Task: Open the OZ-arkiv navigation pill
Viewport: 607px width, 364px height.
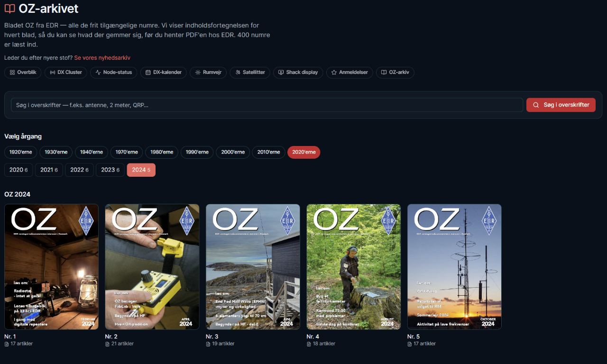Action: click(395, 73)
